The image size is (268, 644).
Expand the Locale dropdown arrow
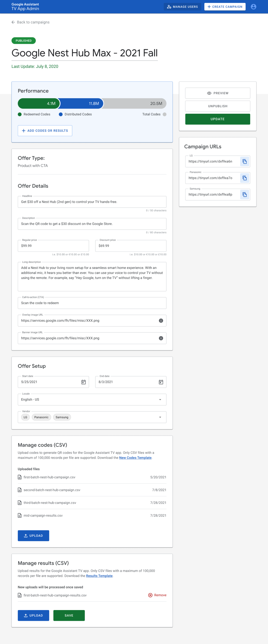(x=160, y=400)
